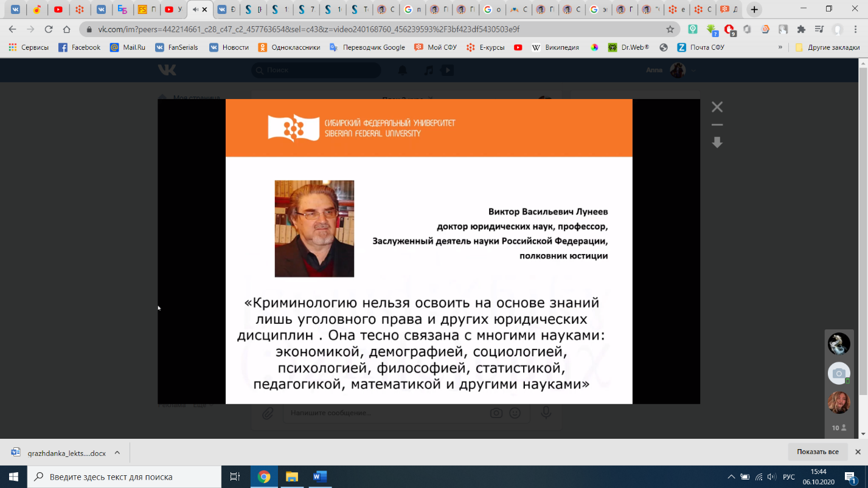Open the camera placeholder avatar chat
The image size is (868, 488).
[x=839, y=373]
